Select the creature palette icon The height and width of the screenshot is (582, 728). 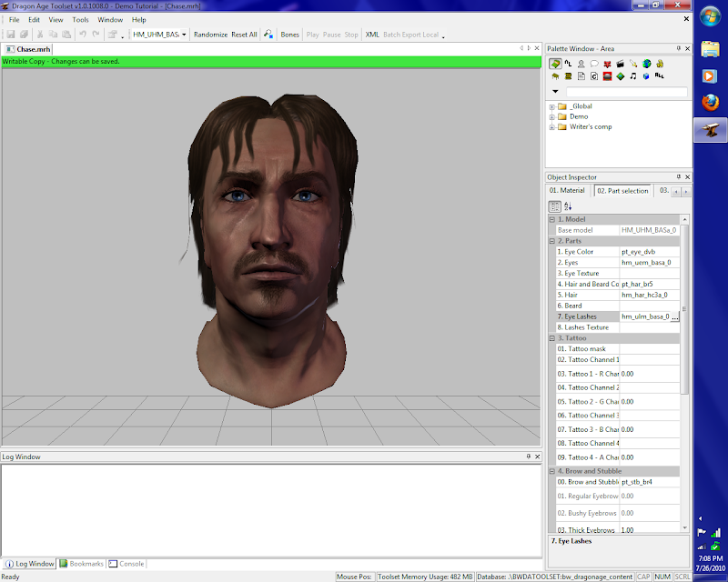[x=581, y=64]
